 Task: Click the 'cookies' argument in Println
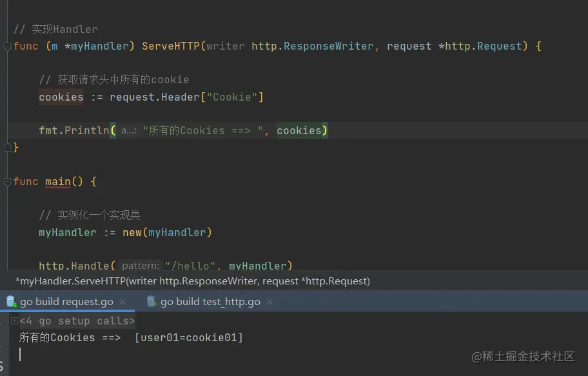299,130
